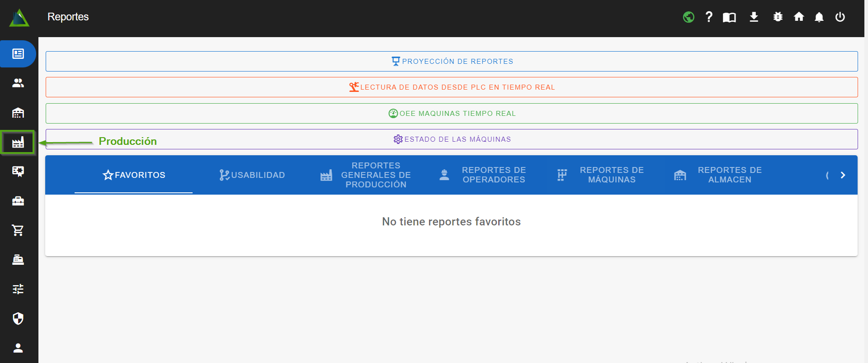Click OEE Maquinas Tiempo Real button
Viewport: 868px width, 363px height.
(451, 114)
